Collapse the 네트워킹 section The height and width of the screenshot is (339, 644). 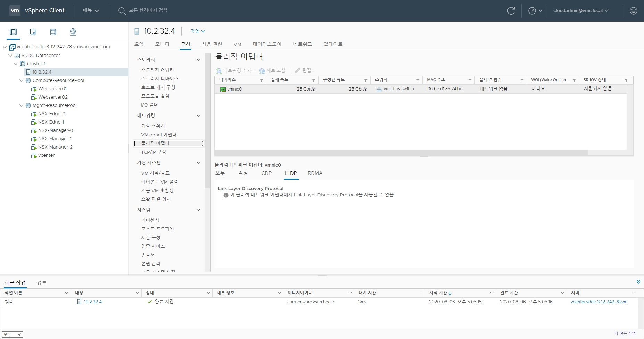(198, 116)
